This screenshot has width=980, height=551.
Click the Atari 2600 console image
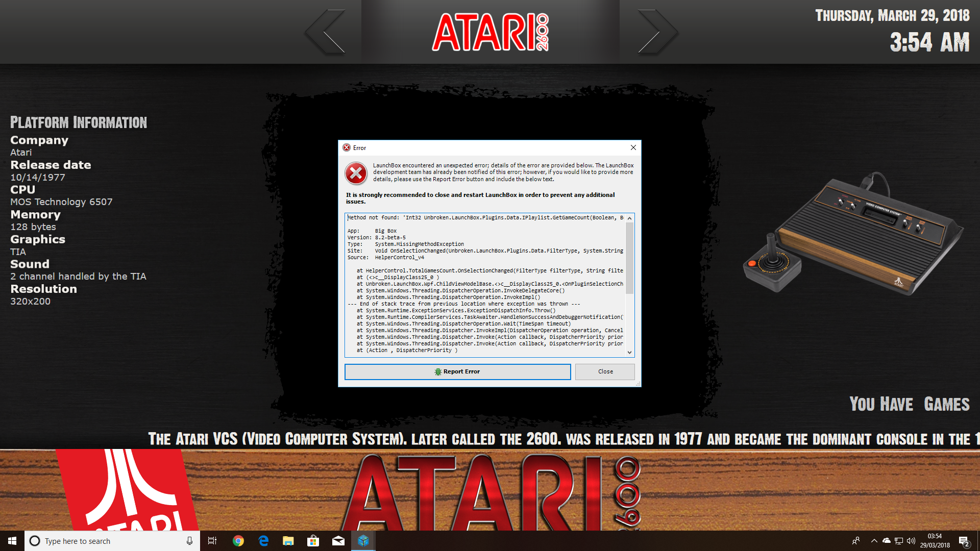[x=853, y=233]
